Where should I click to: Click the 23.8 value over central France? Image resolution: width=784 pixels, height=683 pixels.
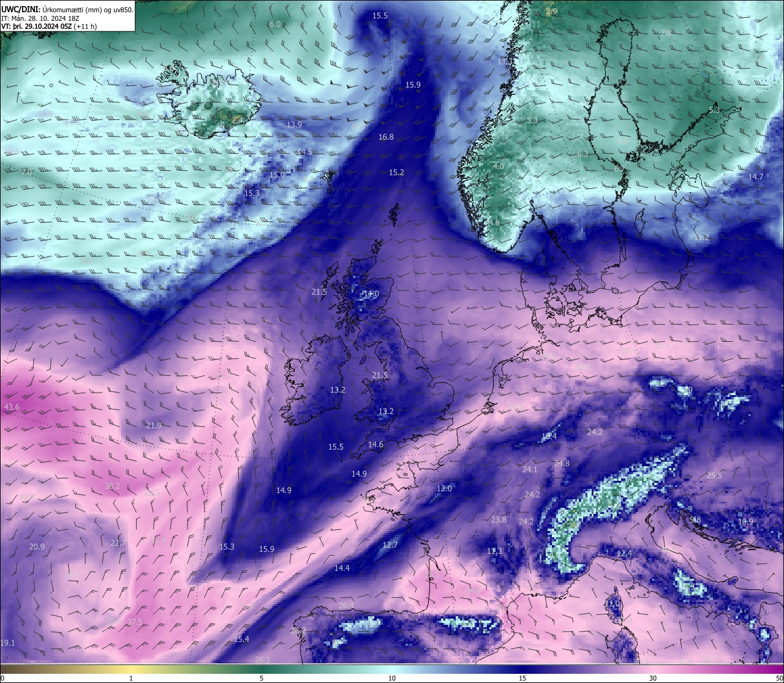pos(499,520)
